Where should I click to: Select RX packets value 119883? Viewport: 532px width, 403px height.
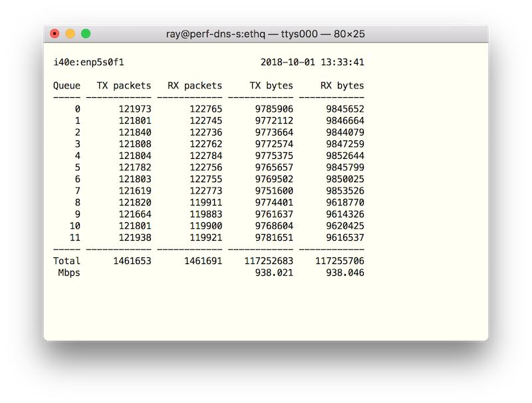pyautogui.click(x=206, y=214)
